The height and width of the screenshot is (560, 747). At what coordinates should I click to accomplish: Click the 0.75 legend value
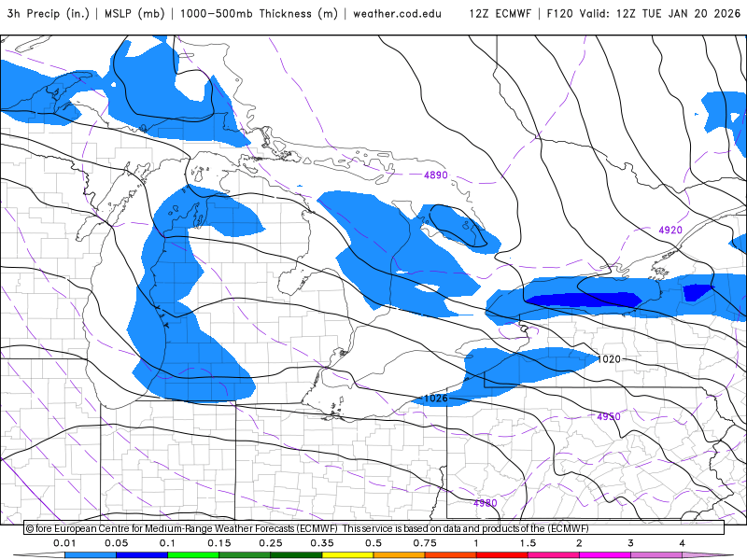pyautogui.click(x=425, y=543)
